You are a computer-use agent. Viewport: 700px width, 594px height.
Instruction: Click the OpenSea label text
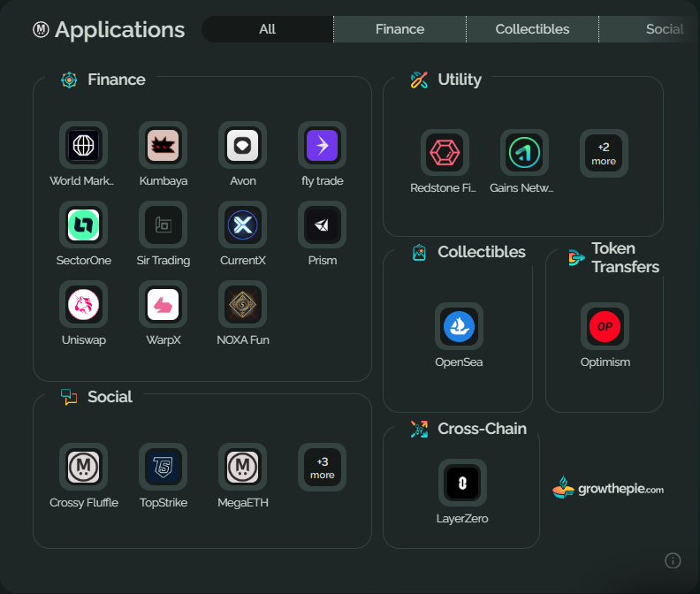point(459,362)
